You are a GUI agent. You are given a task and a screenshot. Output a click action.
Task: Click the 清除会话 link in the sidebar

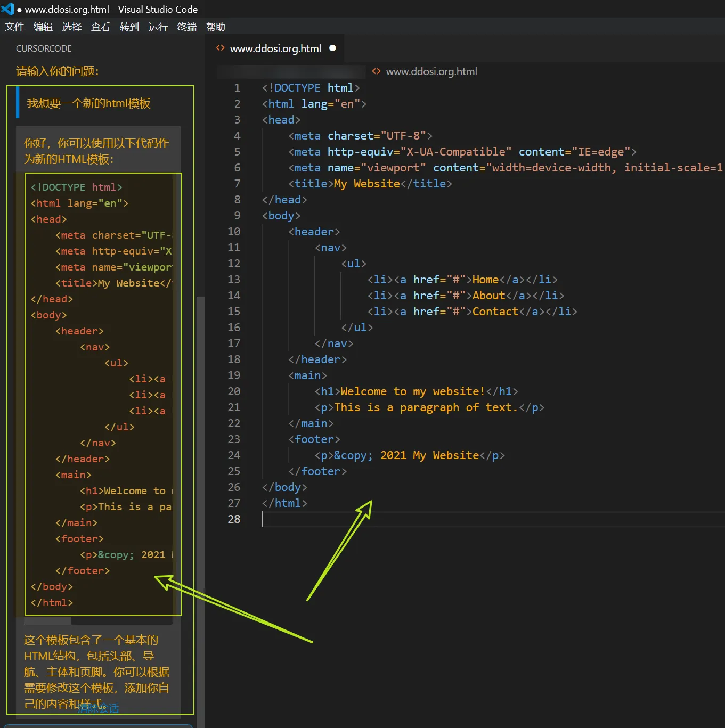(99, 708)
